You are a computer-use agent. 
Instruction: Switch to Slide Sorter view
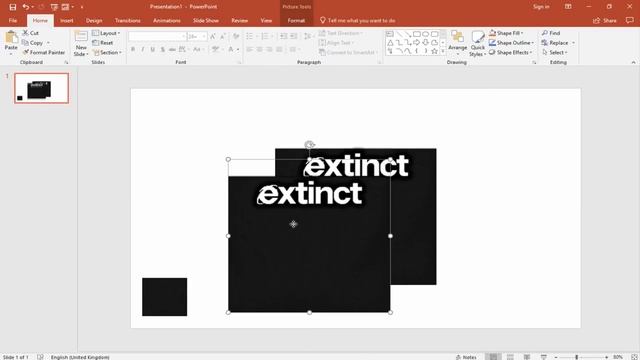[x=510, y=357]
